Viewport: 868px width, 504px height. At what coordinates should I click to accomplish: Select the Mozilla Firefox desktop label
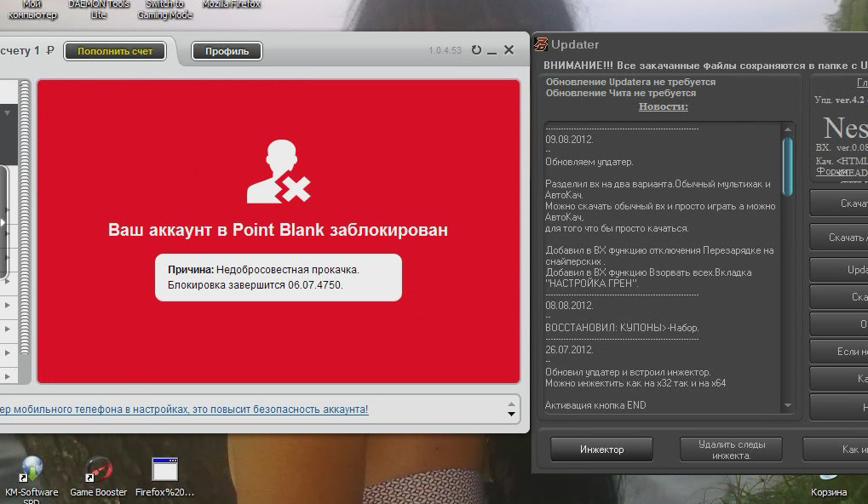click(232, 4)
